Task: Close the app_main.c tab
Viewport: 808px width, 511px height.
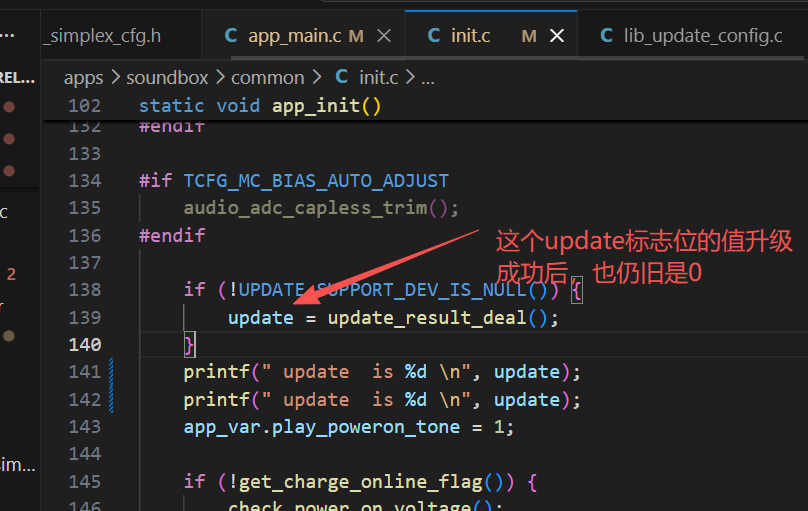Action: coord(384,36)
